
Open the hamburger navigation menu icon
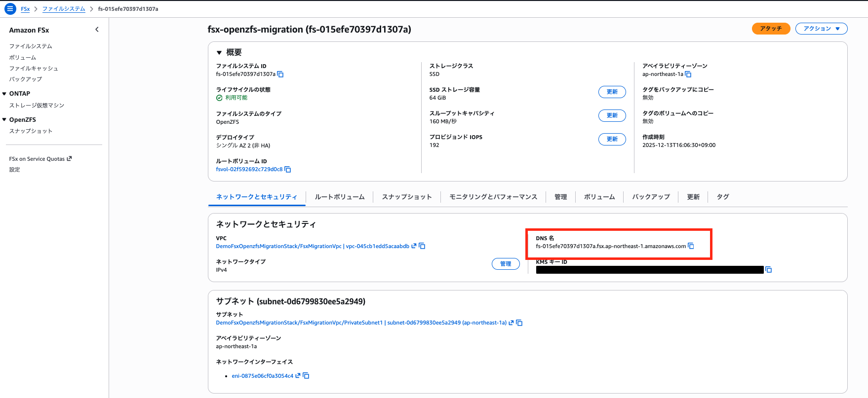[x=10, y=9]
